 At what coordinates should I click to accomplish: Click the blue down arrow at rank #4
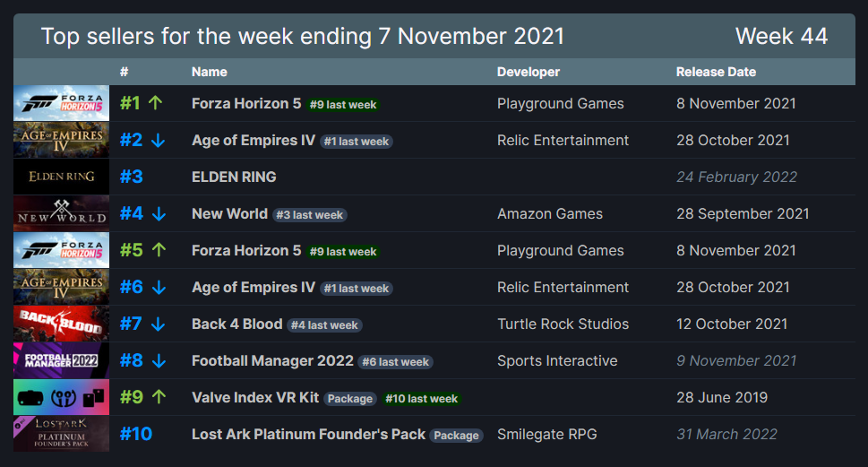(159, 213)
